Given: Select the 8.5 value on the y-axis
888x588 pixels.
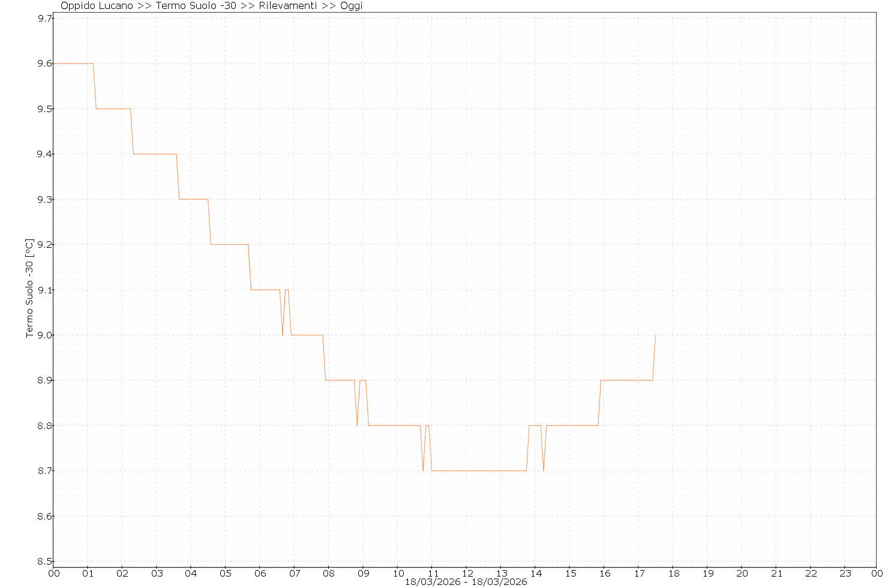Looking at the screenshot, I should pyautogui.click(x=43, y=562).
